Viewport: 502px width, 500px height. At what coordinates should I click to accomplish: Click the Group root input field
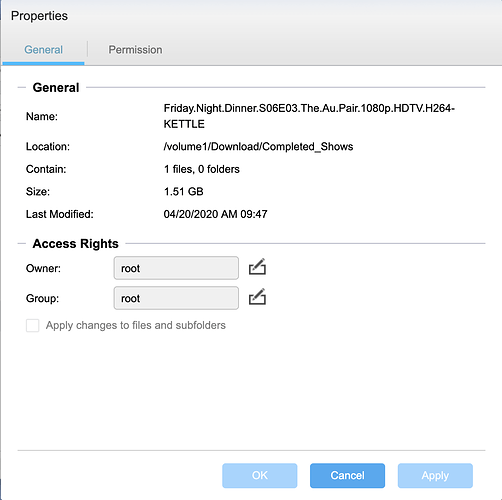[176, 298]
